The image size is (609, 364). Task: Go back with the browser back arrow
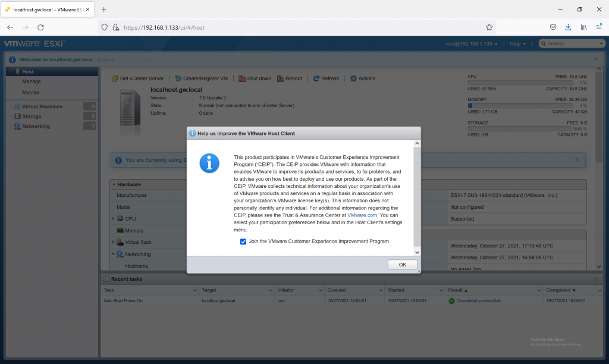click(x=10, y=27)
